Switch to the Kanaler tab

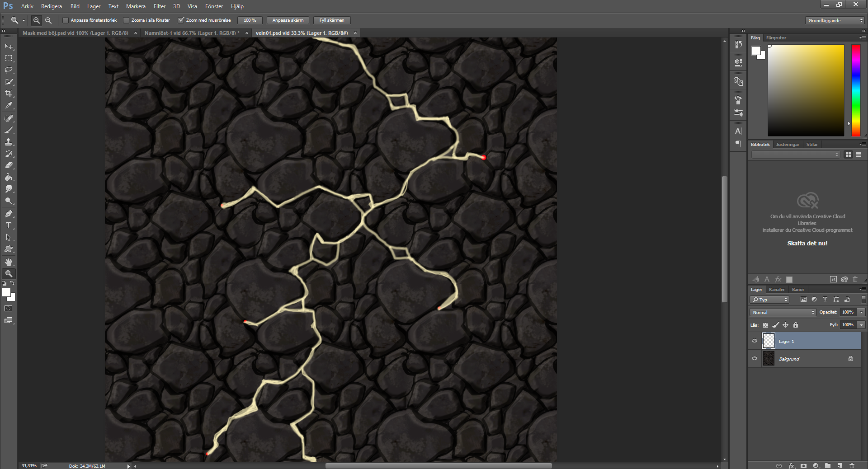pyautogui.click(x=777, y=290)
